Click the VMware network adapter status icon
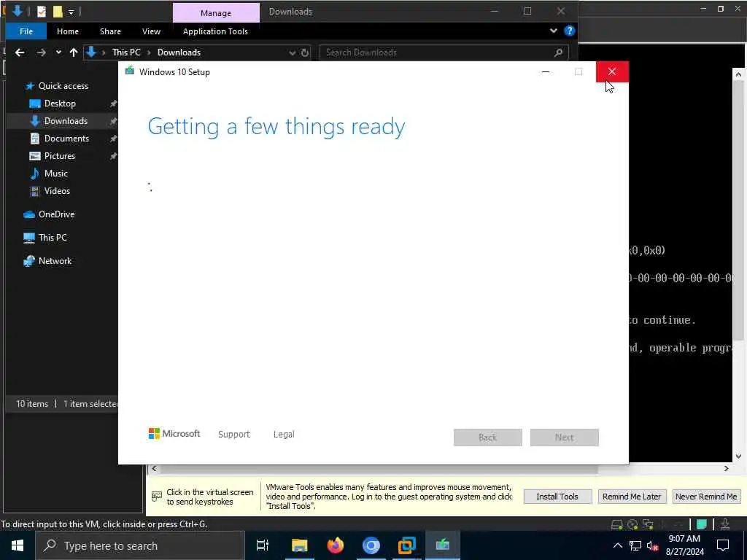Screen dimensions: 747x560 648,525
